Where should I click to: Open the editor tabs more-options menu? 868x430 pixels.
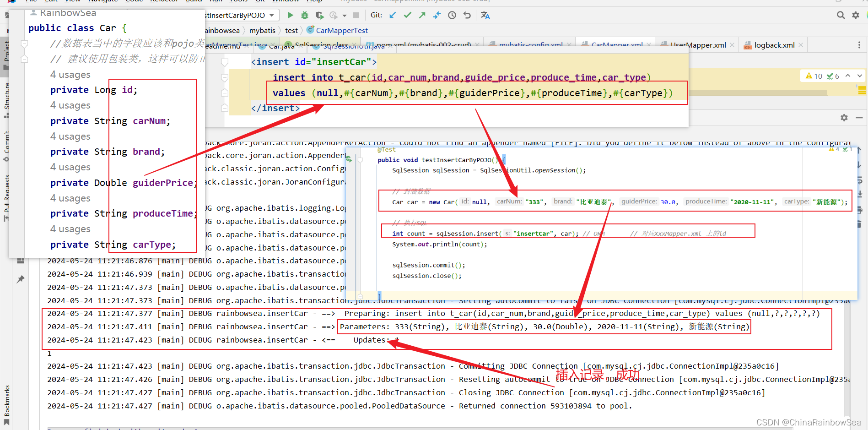tap(859, 45)
